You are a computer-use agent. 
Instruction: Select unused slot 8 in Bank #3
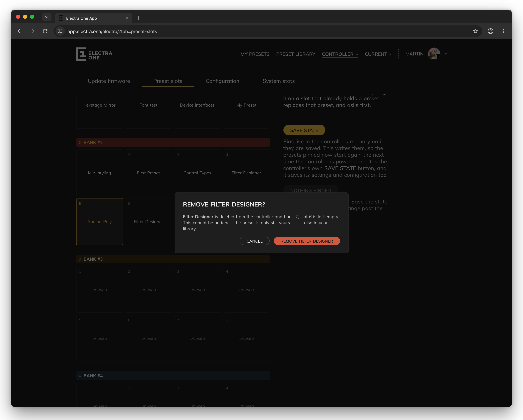pyautogui.click(x=246, y=338)
